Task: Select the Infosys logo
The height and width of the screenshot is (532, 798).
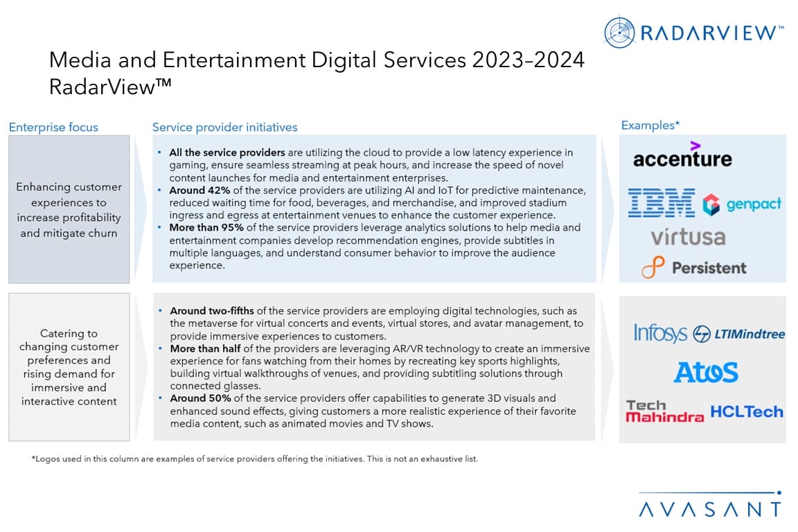Action: click(x=660, y=333)
